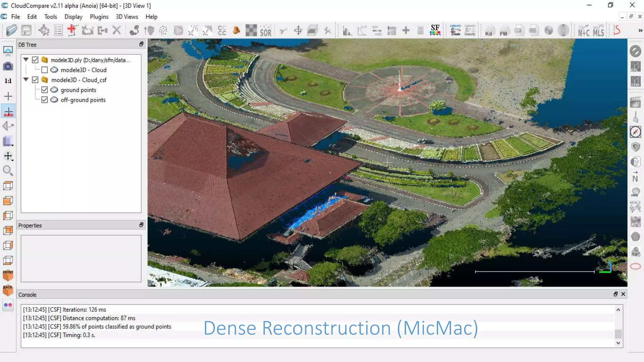
Task: Click the Clone entities icon
Action: 87,30
